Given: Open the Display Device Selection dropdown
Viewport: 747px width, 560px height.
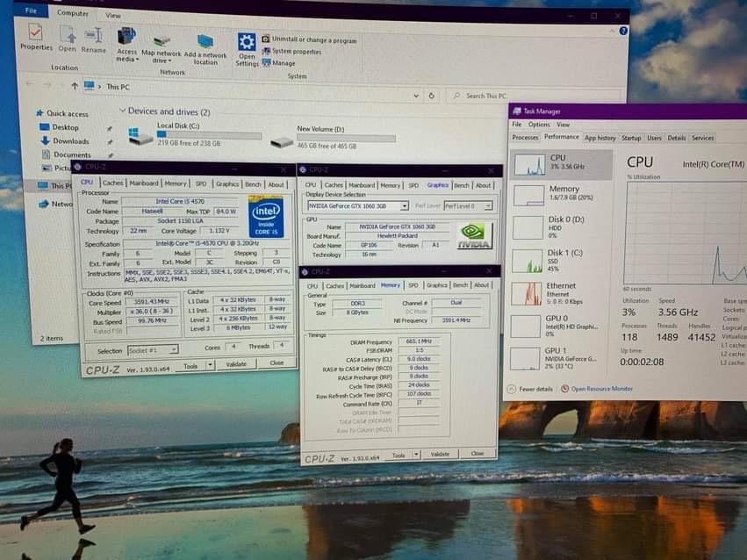Looking at the screenshot, I should point(404,205).
